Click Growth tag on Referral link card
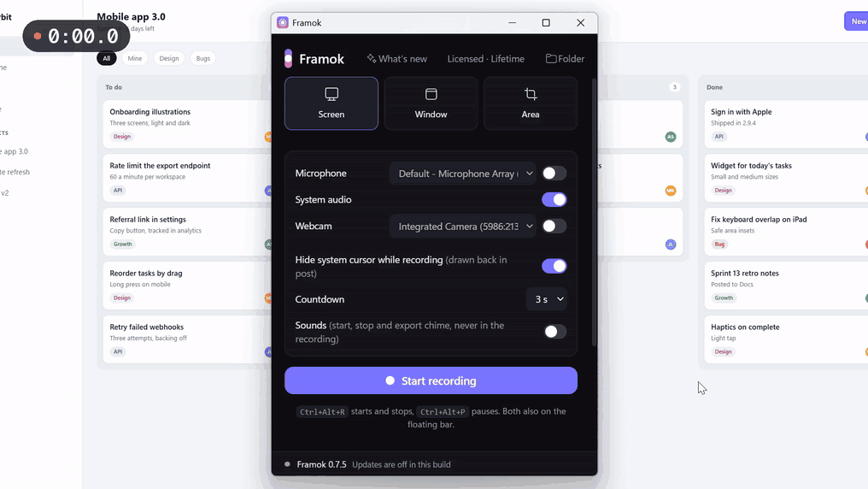This screenshot has width=868, height=489. click(x=122, y=244)
